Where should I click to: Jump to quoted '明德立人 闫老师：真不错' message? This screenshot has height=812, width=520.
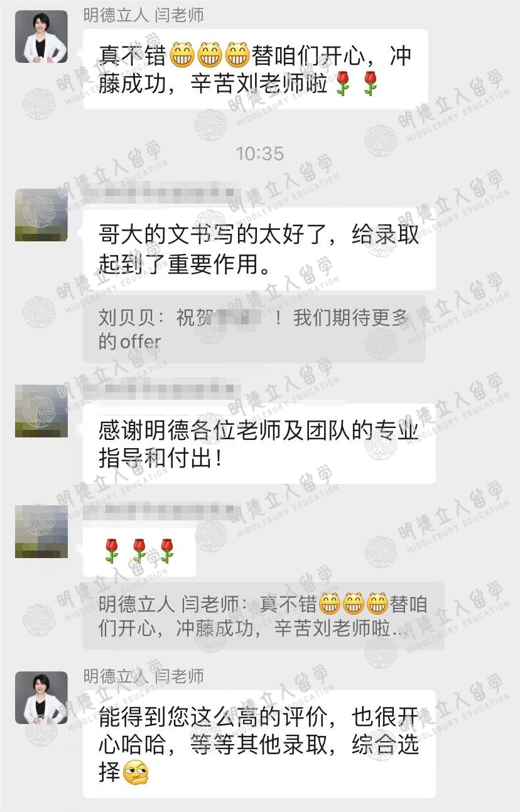tap(264, 616)
